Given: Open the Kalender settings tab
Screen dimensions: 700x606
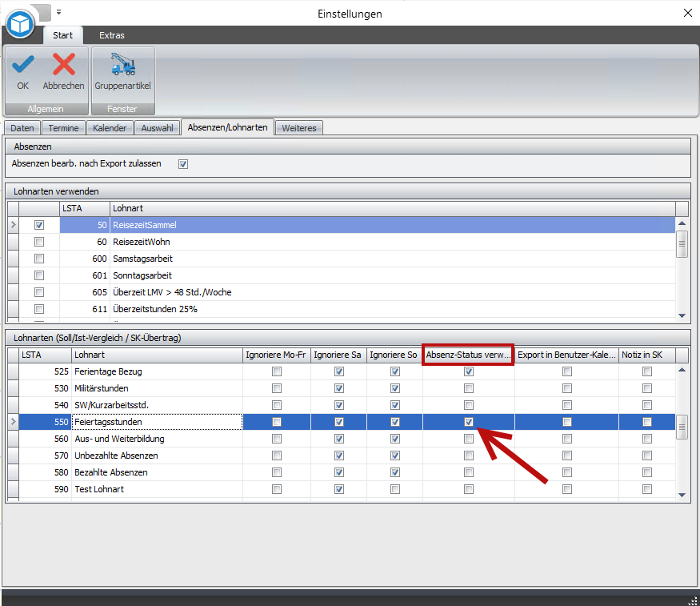Looking at the screenshot, I should coord(110,128).
